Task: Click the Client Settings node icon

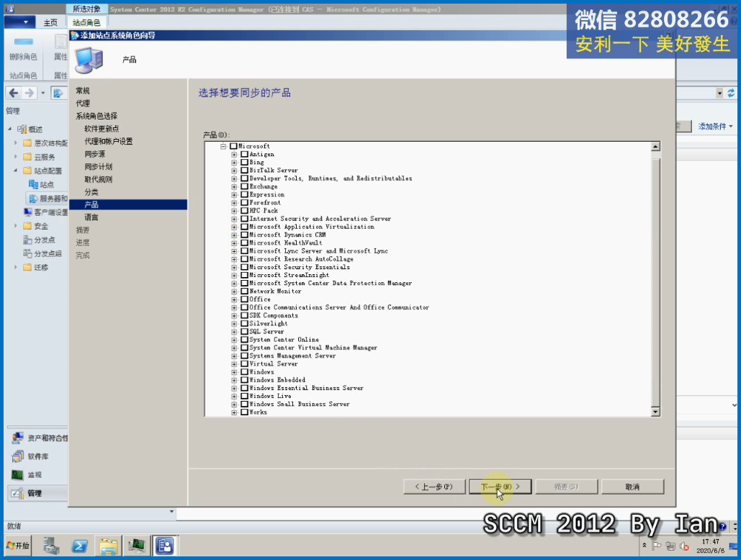Action: [28, 212]
